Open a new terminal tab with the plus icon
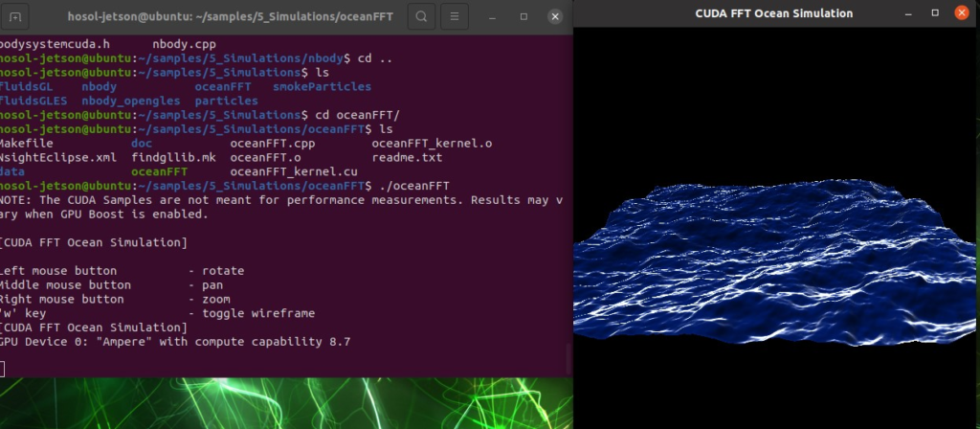The image size is (980, 429). 16,16
